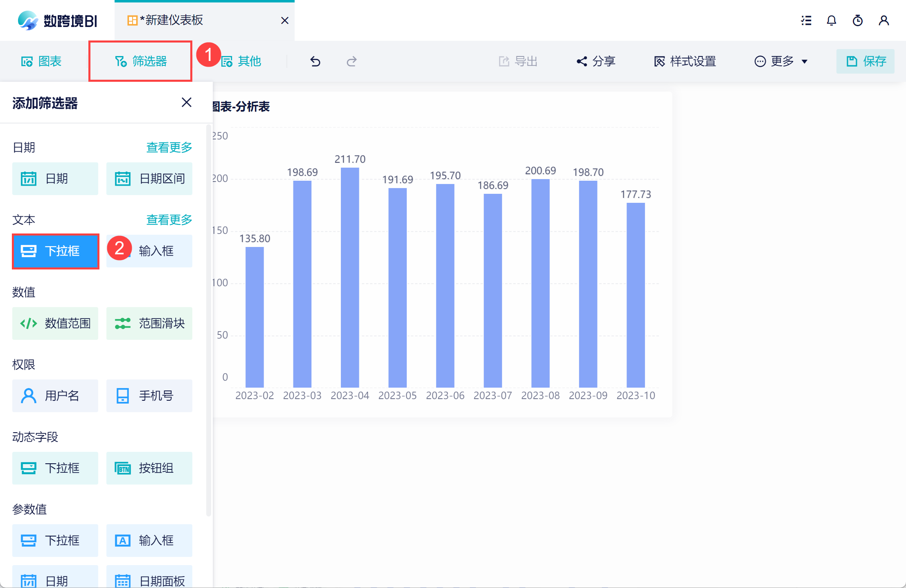906x588 pixels.
Task: Click 查看更多 link beside 日期
Action: point(169,148)
